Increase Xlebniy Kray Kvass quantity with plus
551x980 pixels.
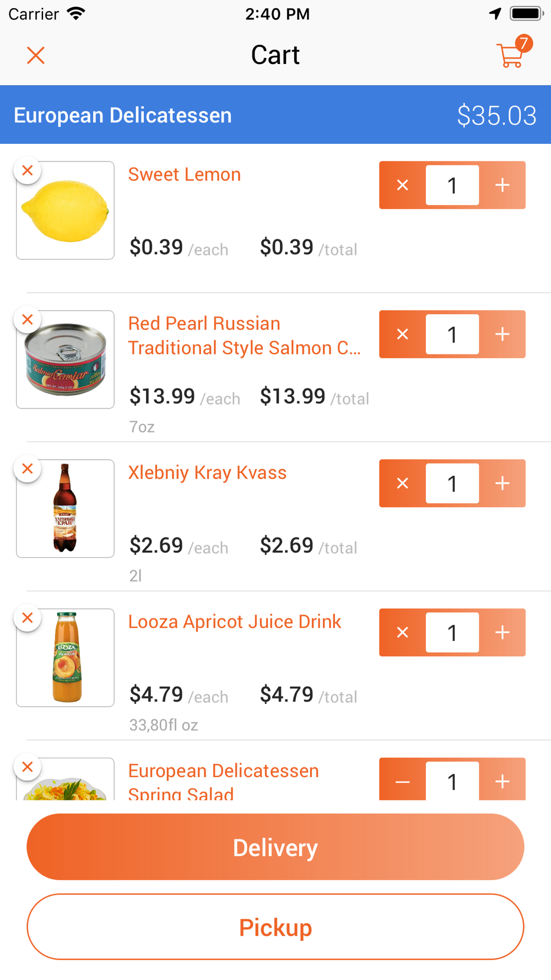503,483
